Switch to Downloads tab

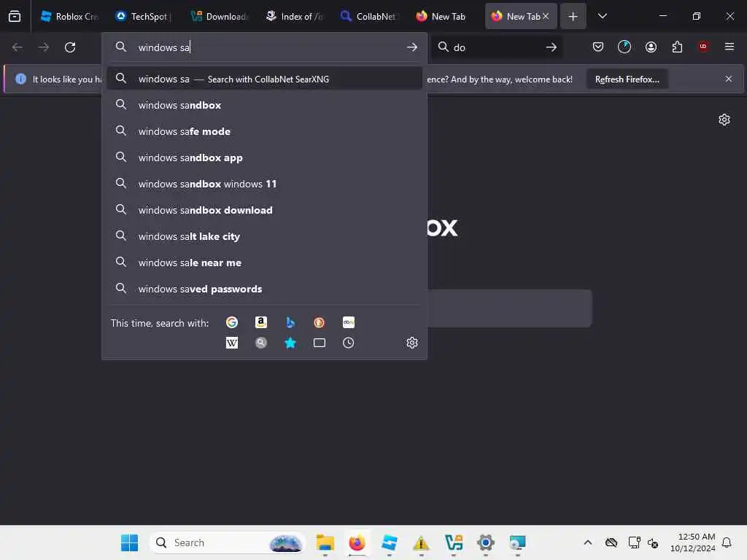click(x=219, y=16)
